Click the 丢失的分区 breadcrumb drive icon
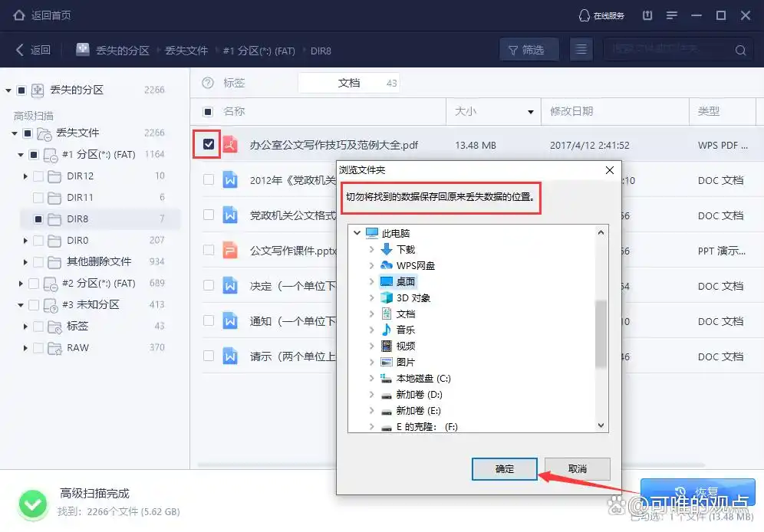 tap(83, 49)
